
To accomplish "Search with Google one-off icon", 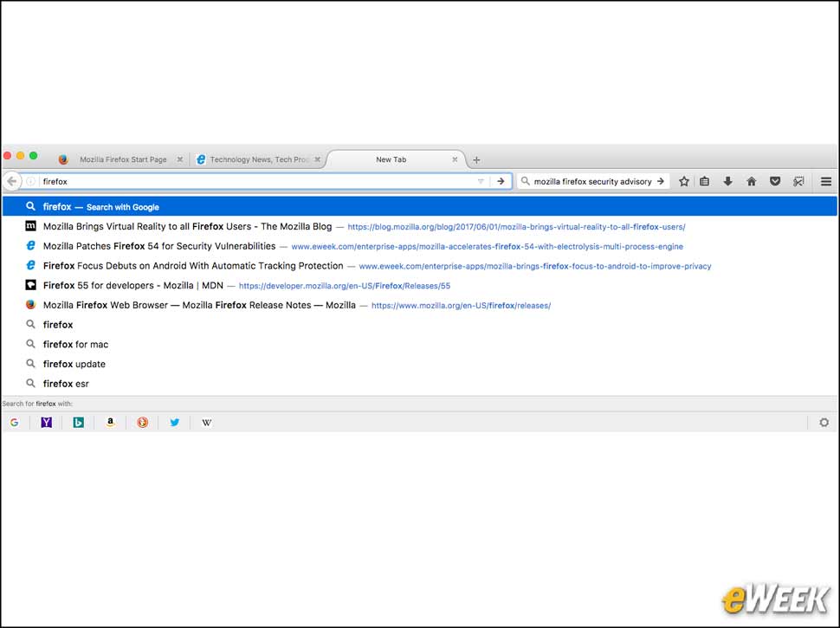I will [15, 422].
